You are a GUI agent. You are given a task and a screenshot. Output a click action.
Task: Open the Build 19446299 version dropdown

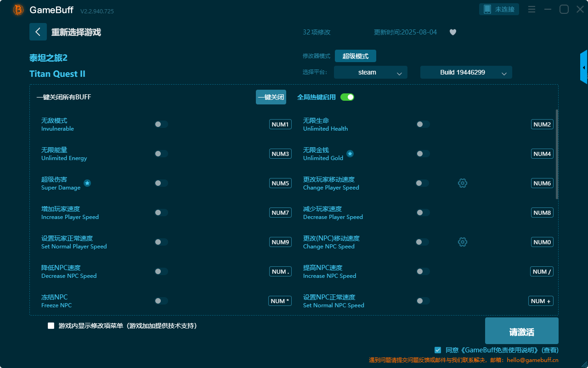click(x=466, y=72)
